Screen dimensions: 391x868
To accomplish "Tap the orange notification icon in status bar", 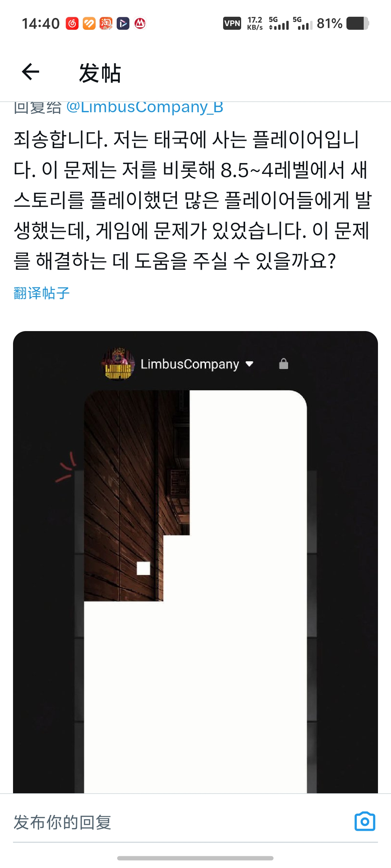I will [89, 23].
